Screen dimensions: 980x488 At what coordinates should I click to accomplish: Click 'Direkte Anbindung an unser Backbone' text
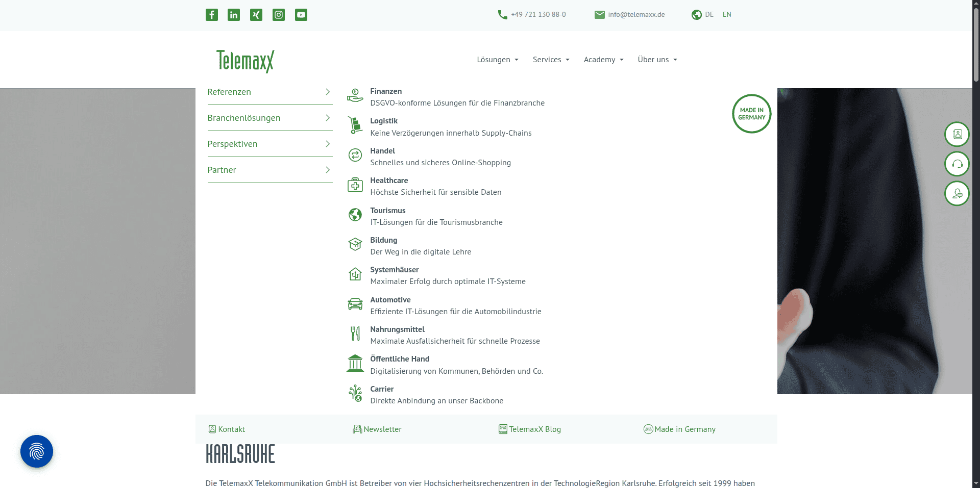437,401
